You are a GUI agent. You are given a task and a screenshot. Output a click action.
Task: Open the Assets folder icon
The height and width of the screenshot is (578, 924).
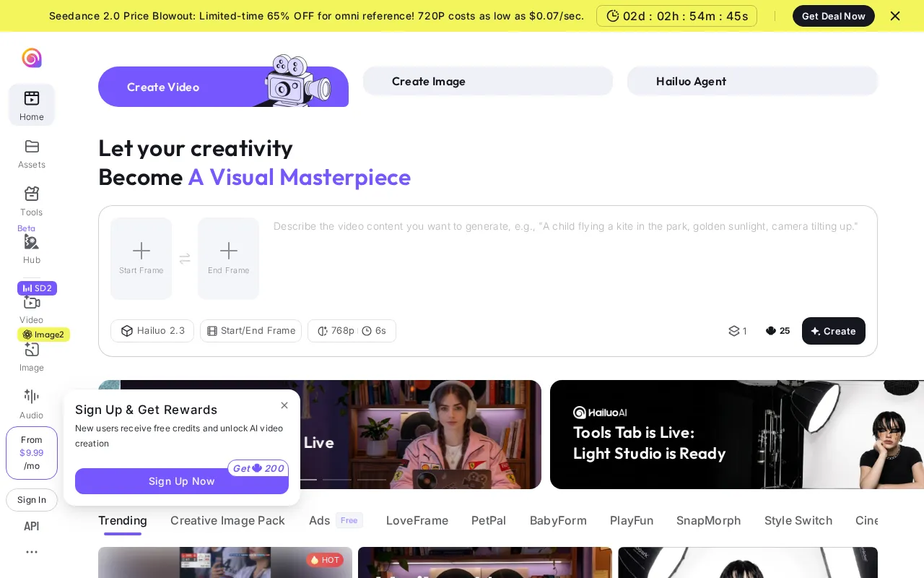(32, 147)
